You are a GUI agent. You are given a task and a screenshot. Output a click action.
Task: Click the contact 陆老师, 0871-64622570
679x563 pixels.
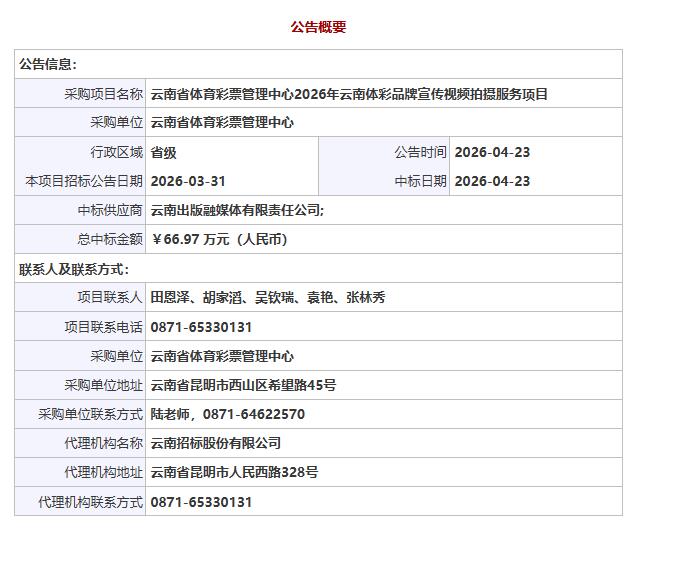(227, 414)
